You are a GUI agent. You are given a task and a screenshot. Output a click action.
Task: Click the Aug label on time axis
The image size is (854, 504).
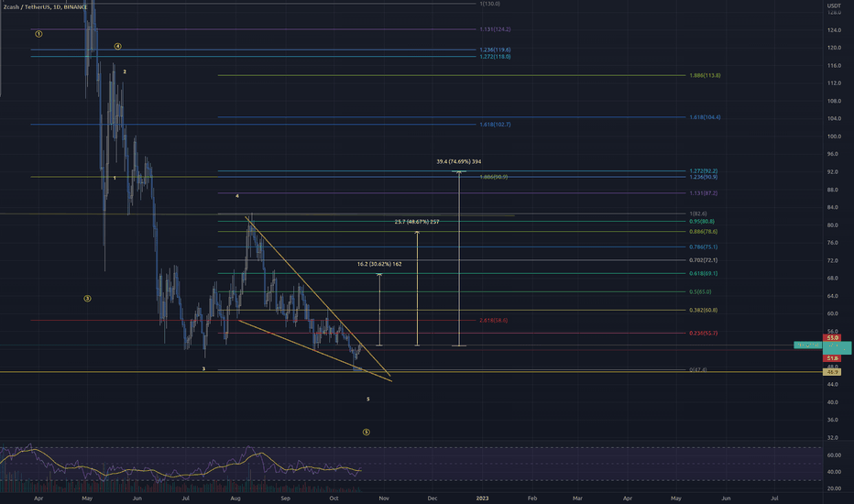point(235,499)
